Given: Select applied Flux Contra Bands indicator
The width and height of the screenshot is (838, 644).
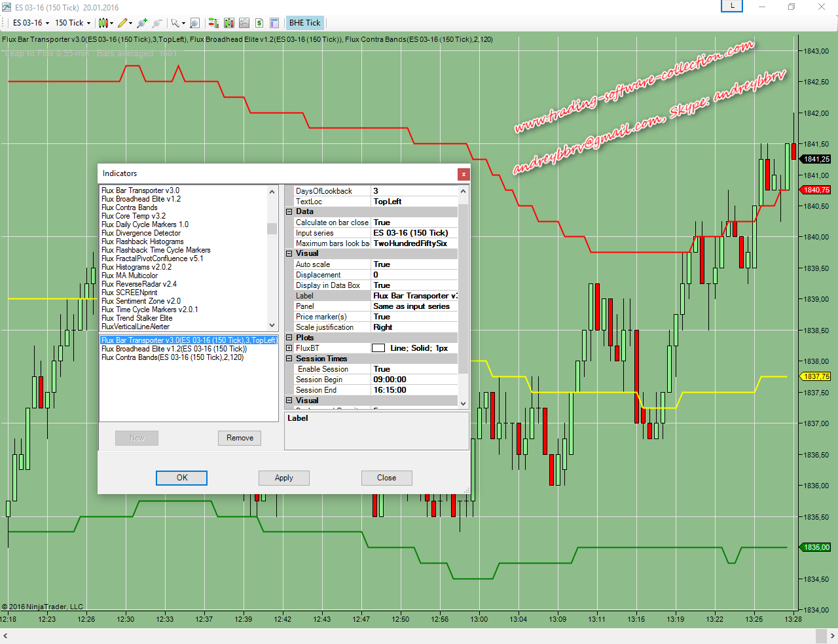Looking at the screenshot, I should (172, 357).
